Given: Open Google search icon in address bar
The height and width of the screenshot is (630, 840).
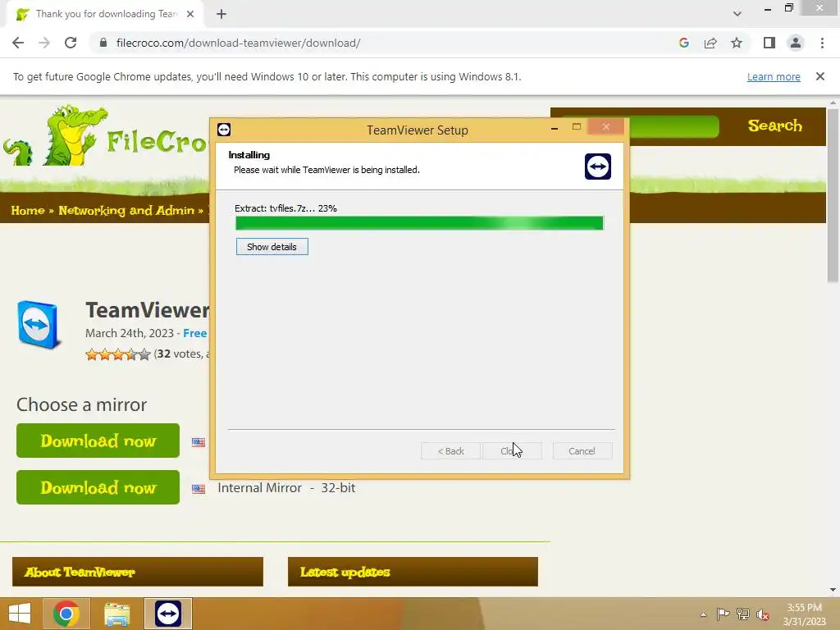Looking at the screenshot, I should click(683, 43).
